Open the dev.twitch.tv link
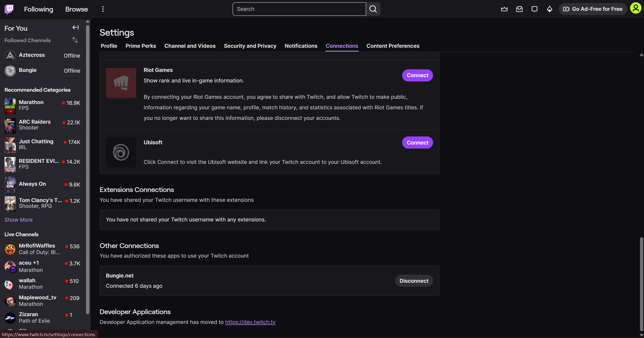Screen dimensions: 644x338 pos(250,322)
